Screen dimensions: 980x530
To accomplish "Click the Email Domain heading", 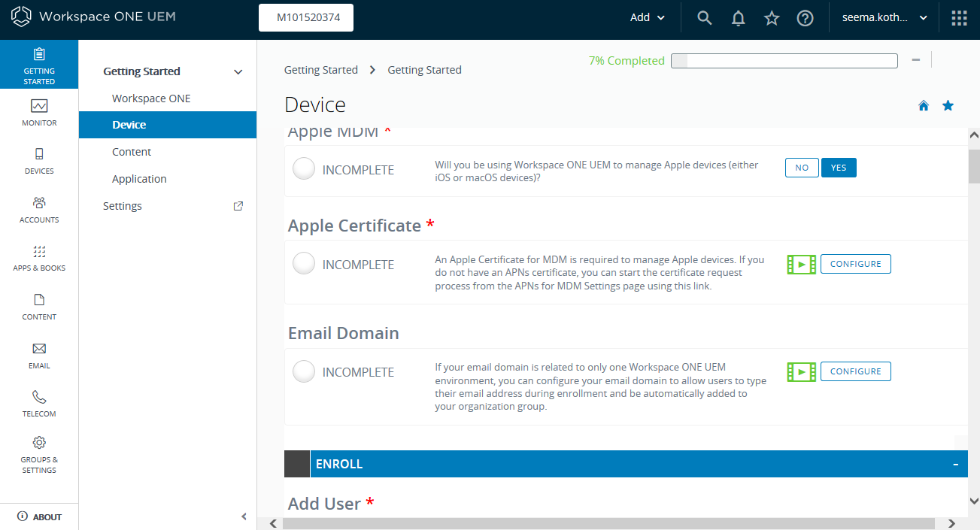I will tap(344, 333).
